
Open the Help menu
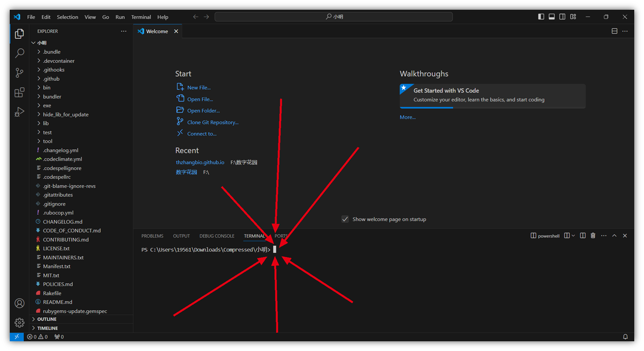pyautogui.click(x=163, y=17)
